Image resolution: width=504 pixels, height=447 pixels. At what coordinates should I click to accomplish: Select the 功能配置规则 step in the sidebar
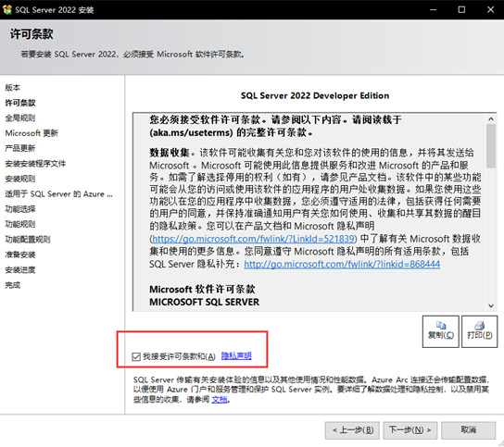tap(28, 240)
